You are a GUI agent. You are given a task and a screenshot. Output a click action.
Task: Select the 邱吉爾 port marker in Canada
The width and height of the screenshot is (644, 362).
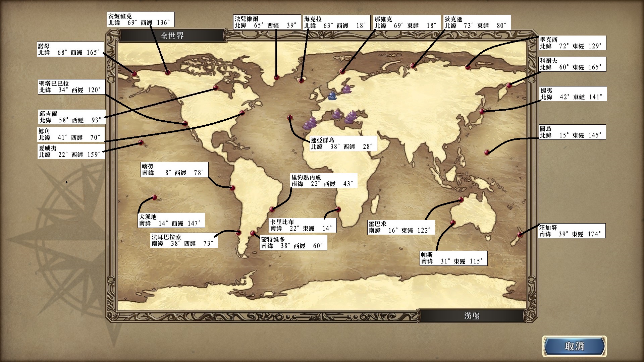[216, 88]
